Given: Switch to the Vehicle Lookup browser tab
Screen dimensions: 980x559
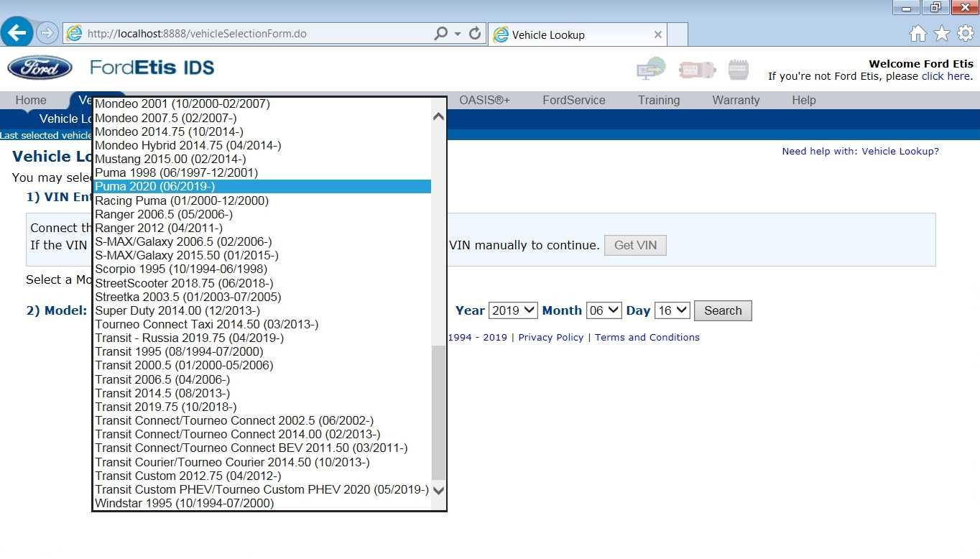Looking at the screenshot, I should [x=578, y=34].
